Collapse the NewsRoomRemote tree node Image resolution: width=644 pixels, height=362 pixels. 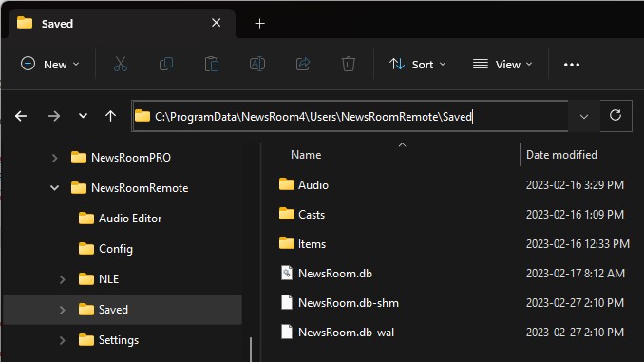coord(55,188)
